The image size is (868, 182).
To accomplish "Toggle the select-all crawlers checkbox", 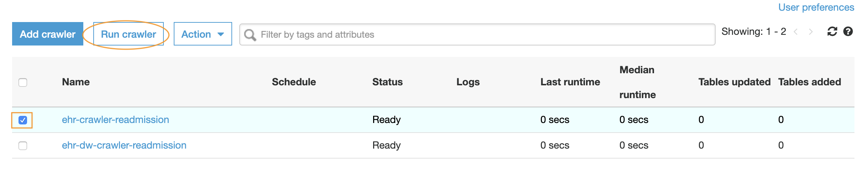I will tap(23, 82).
